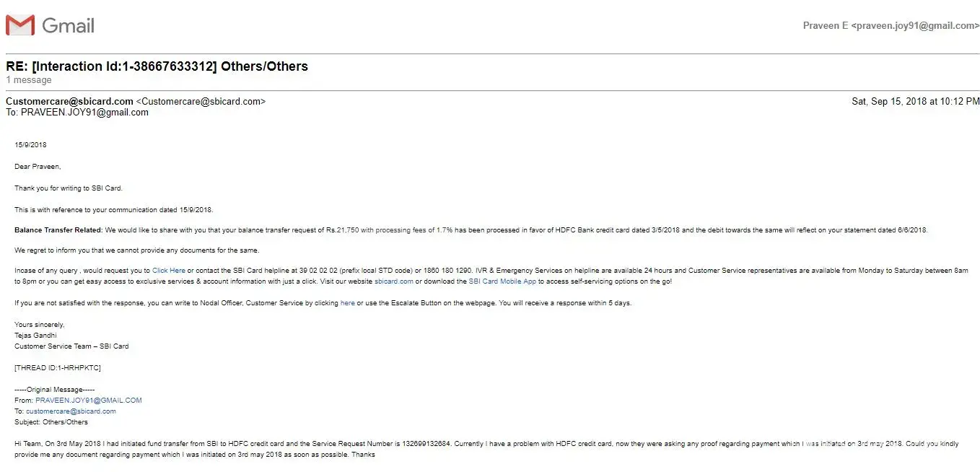Click the To: PRAVEEN.JOY91@gmail.com recipient line
The width and height of the screenshot is (980, 472).
[77, 113]
